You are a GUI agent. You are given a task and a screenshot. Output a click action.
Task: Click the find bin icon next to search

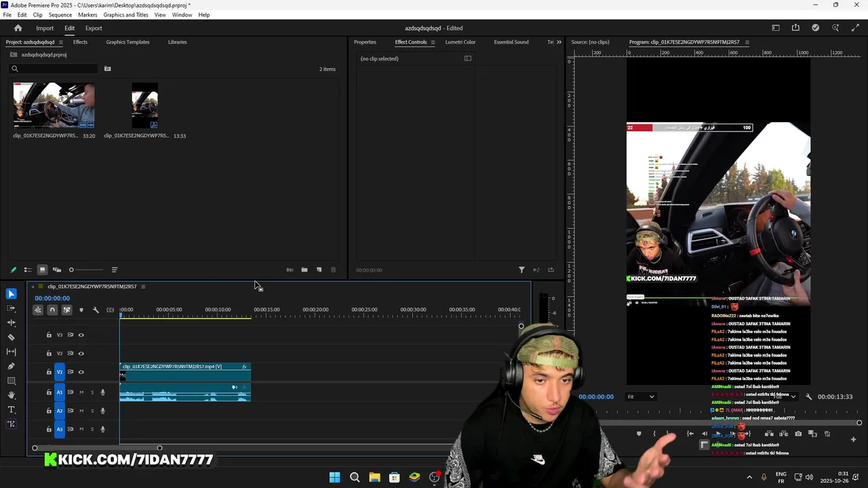(x=107, y=68)
